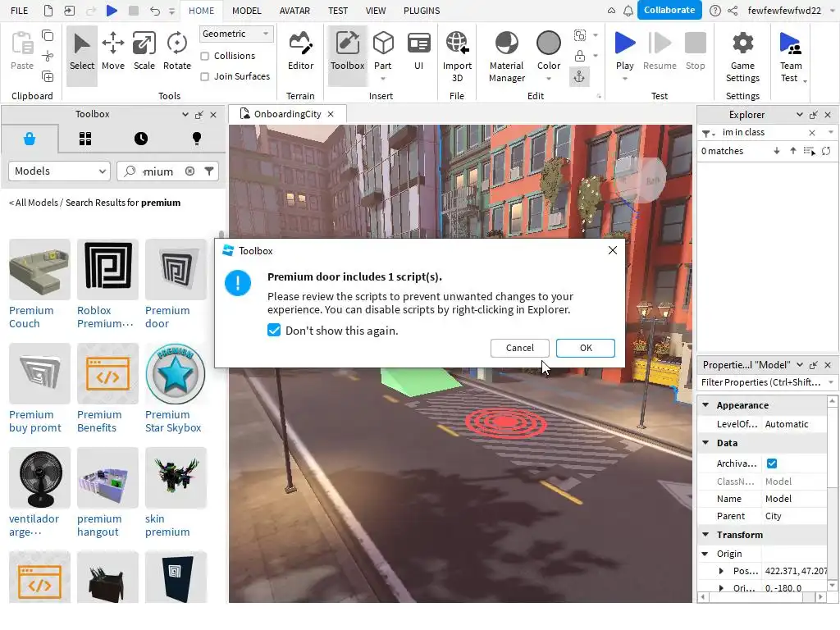Open Toolbox Marketplace tab
The width and height of the screenshot is (840, 630).
(30, 139)
